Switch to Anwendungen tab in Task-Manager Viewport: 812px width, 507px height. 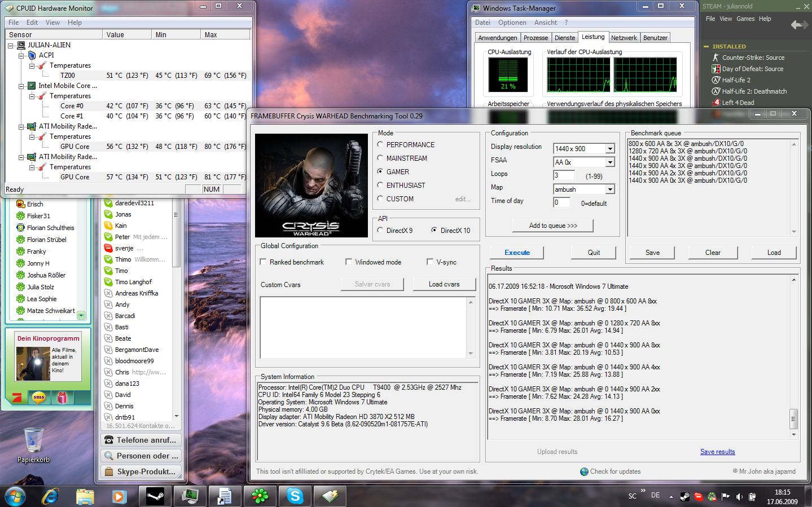click(497, 38)
